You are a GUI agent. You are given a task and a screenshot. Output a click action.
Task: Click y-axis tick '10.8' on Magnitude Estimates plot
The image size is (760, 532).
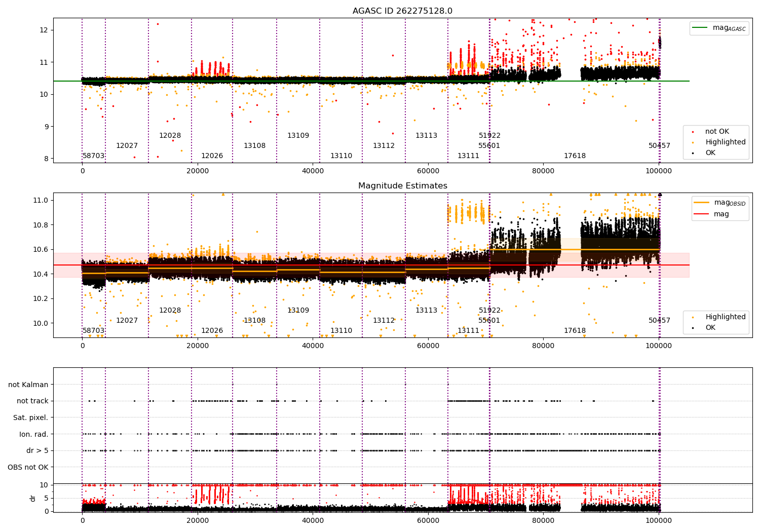tap(41, 225)
